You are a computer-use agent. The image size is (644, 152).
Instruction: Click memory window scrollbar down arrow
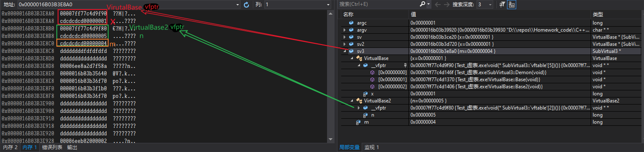tap(330, 140)
